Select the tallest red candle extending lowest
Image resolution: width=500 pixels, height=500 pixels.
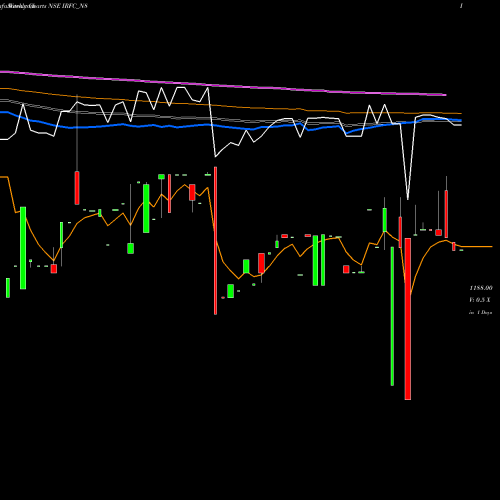408,319
